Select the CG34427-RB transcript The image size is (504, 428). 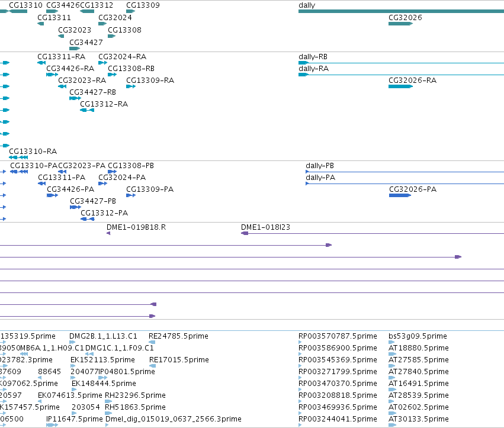pos(75,98)
